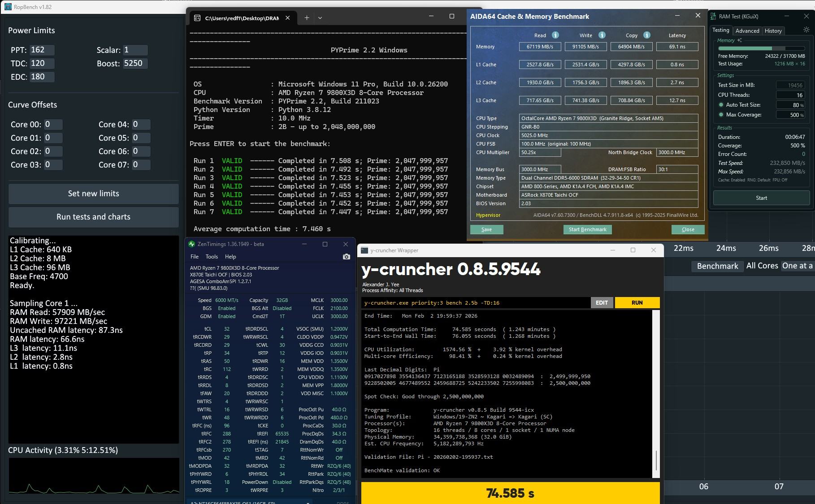
Task: Click the PPT input field in RopBench
Action: tap(42, 50)
